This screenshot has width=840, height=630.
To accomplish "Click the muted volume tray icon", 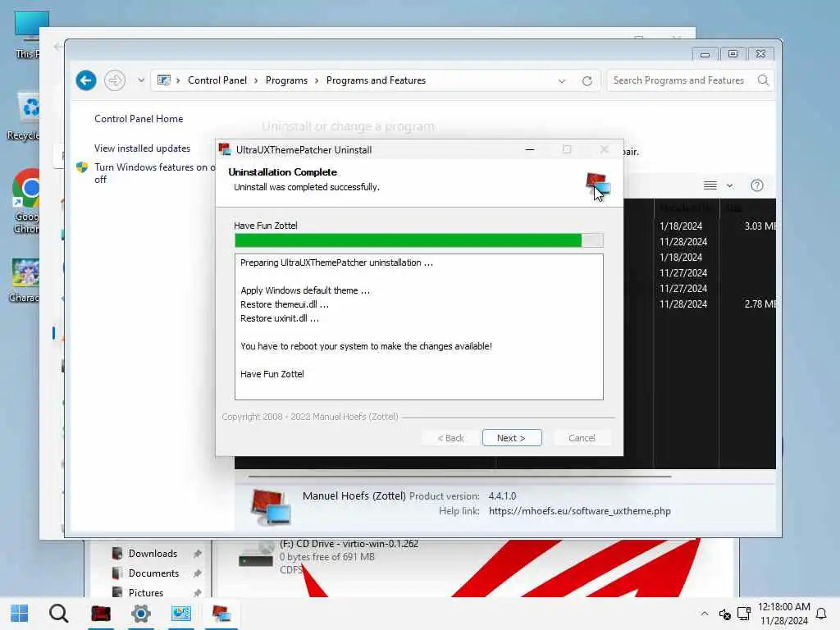I will (725, 614).
